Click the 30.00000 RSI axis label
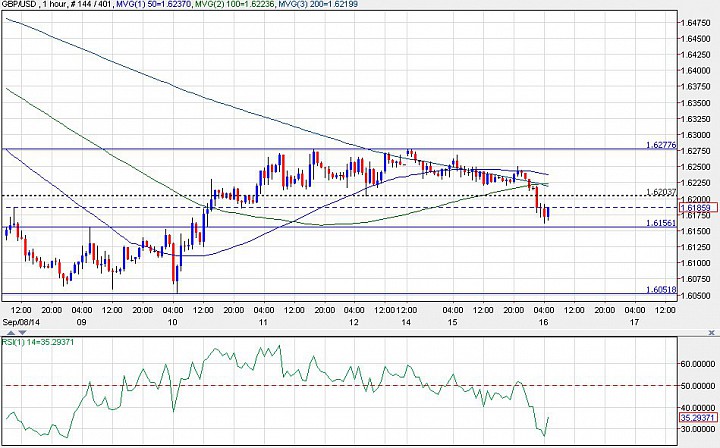The height and width of the screenshot is (448, 720). pyautogui.click(x=698, y=429)
